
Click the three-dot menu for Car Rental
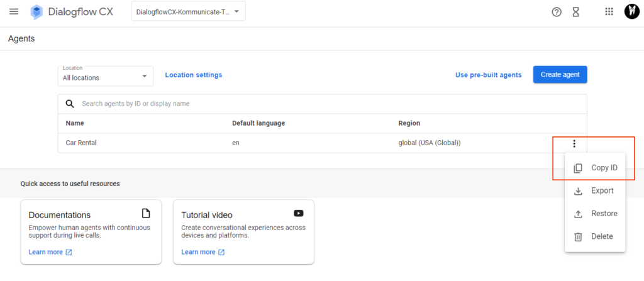pos(574,143)
